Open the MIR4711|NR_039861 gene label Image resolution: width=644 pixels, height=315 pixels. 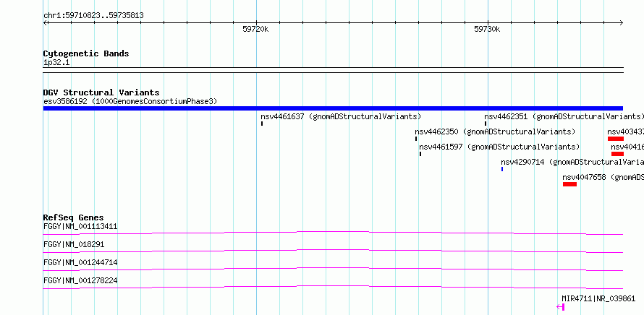coord(598,298)
